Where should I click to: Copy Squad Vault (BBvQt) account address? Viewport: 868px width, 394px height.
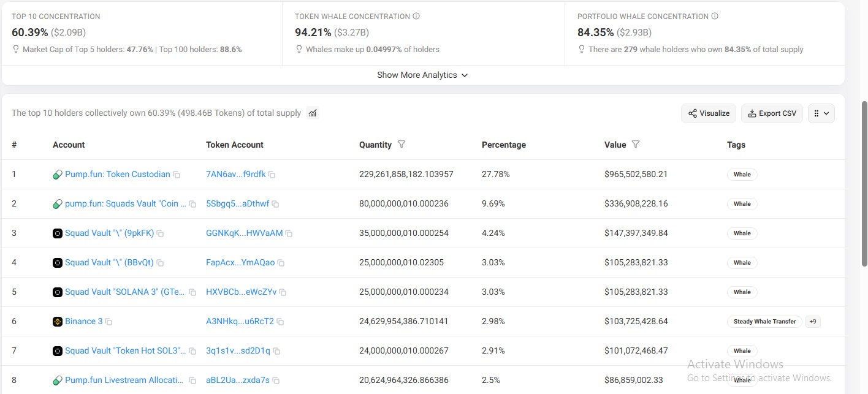[x=160, y=263]
